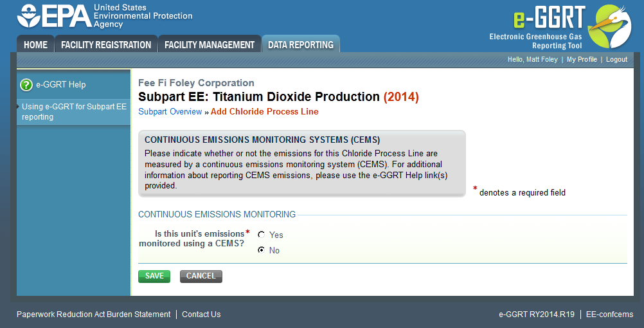Open My Profile link
Screen dimensions: 644x328
coord(582,60)
